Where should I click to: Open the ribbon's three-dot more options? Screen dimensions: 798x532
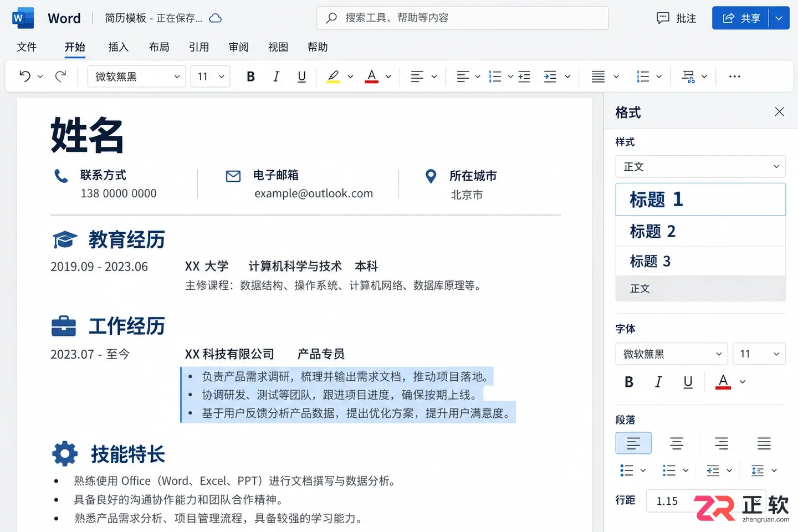click(x=735, y=76)
